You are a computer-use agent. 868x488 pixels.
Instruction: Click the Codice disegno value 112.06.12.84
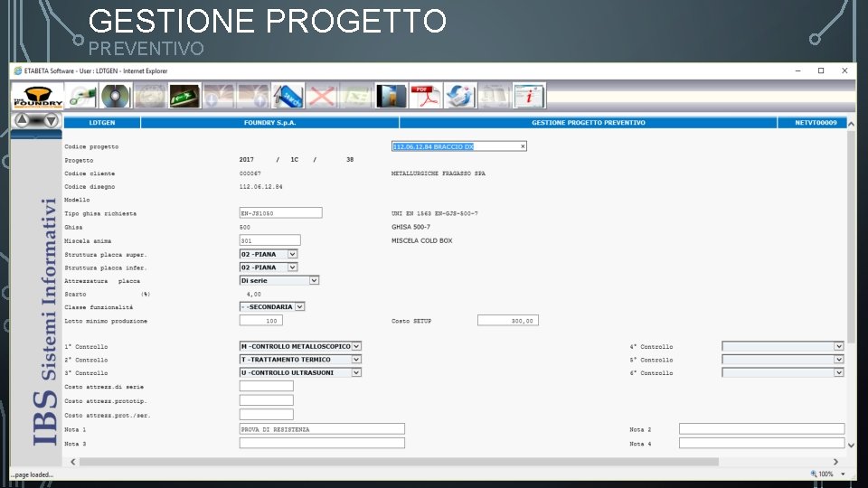[x=260, y=187]
